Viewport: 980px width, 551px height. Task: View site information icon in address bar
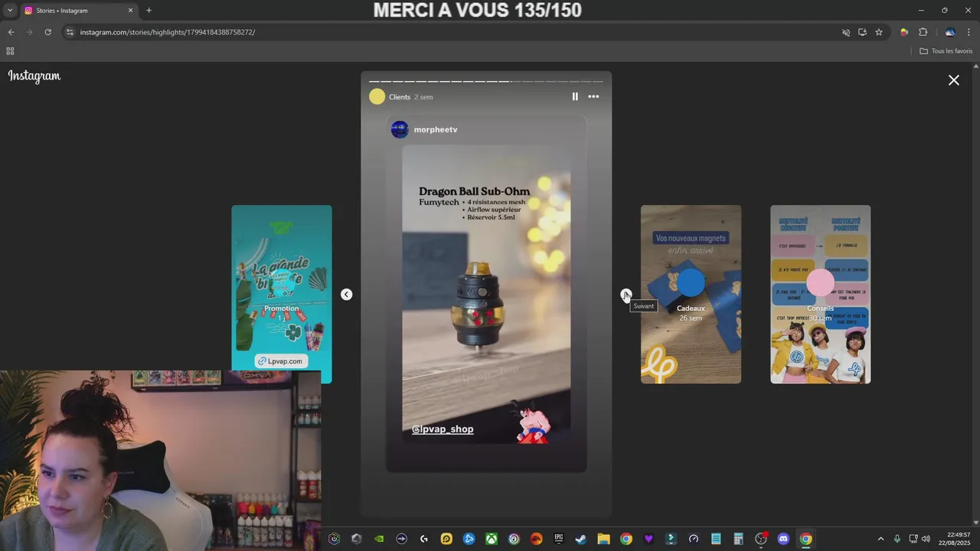click(70, 32)
